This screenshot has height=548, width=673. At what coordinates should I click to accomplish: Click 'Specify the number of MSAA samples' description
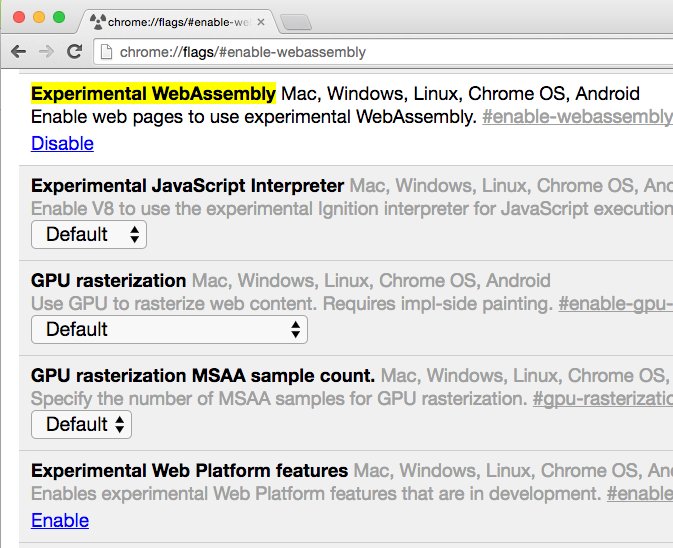point(279,399)
